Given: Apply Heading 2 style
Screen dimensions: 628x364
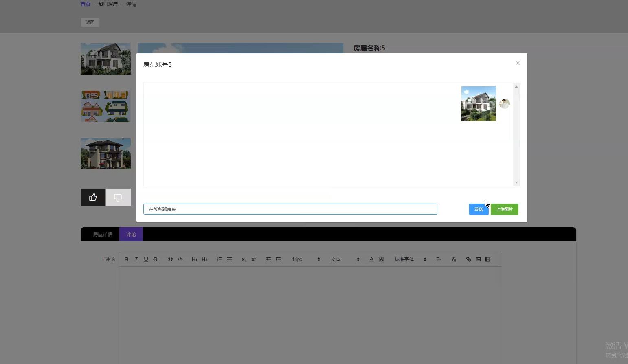Looking at the screenshot, I should [x=204, y=259].
